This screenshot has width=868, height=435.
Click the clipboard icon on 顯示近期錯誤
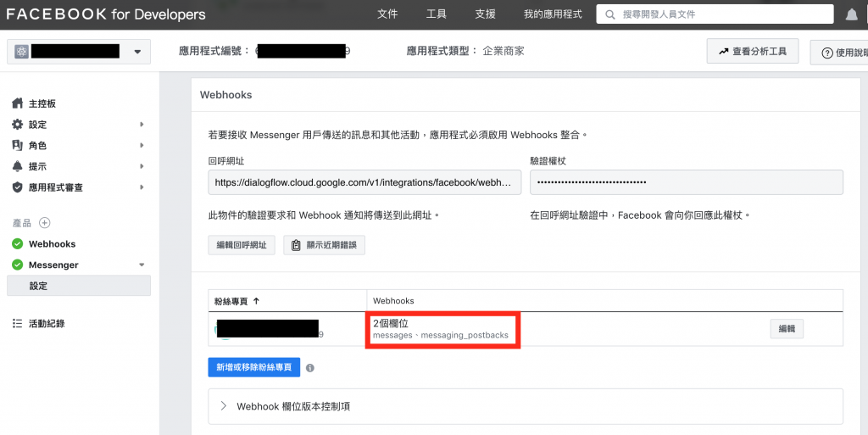coord(296,245)
